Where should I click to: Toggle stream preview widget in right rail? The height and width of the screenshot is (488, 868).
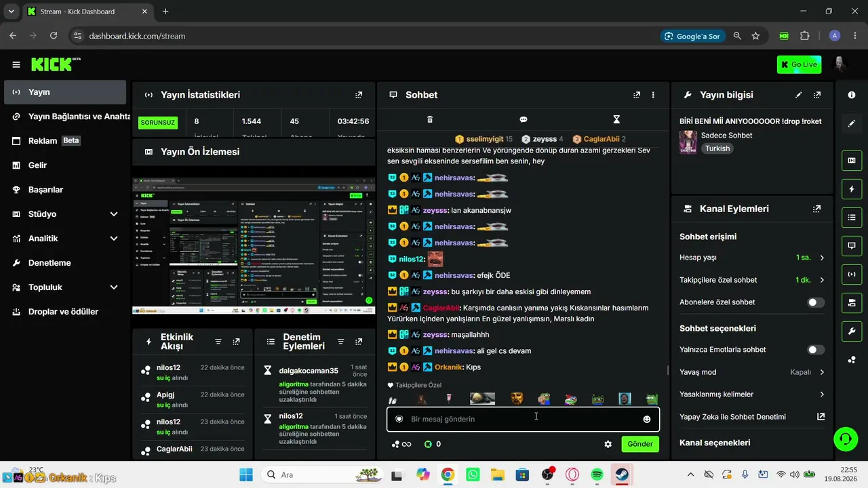coord(852,161)
